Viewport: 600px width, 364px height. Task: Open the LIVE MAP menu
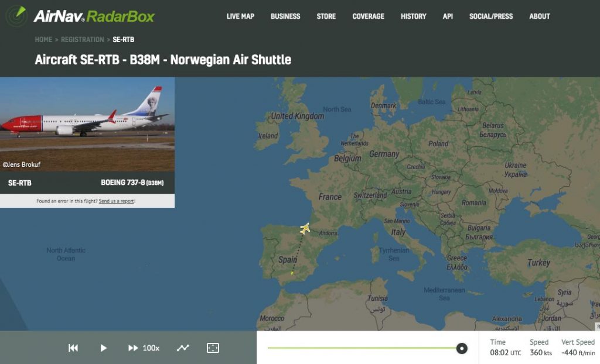point(240,16)
